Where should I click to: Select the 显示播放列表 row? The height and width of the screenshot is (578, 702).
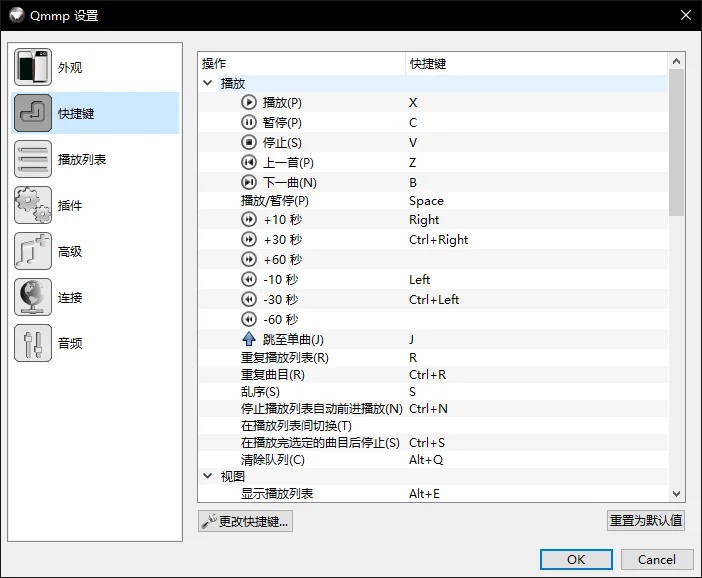[x=433, y=493]
